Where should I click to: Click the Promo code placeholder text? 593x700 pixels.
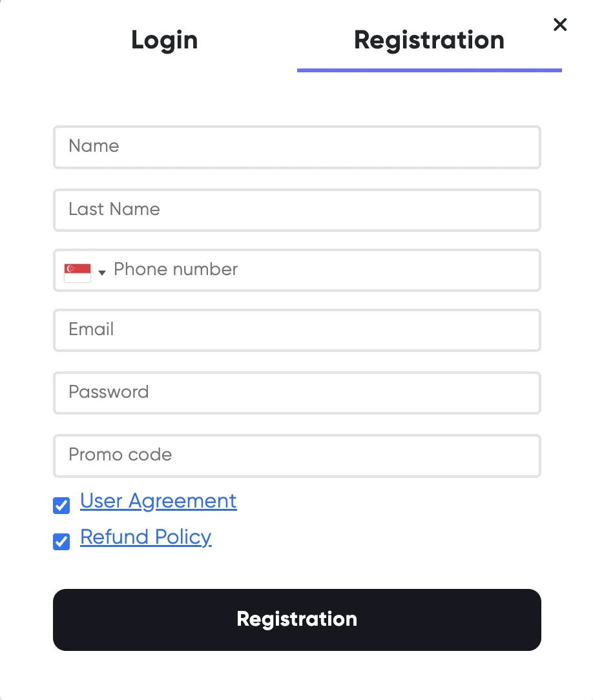(x=120, y=455)
